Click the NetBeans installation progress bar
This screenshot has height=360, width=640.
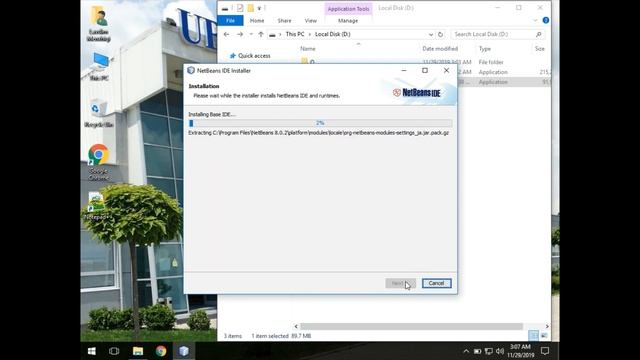coord(320,123)
